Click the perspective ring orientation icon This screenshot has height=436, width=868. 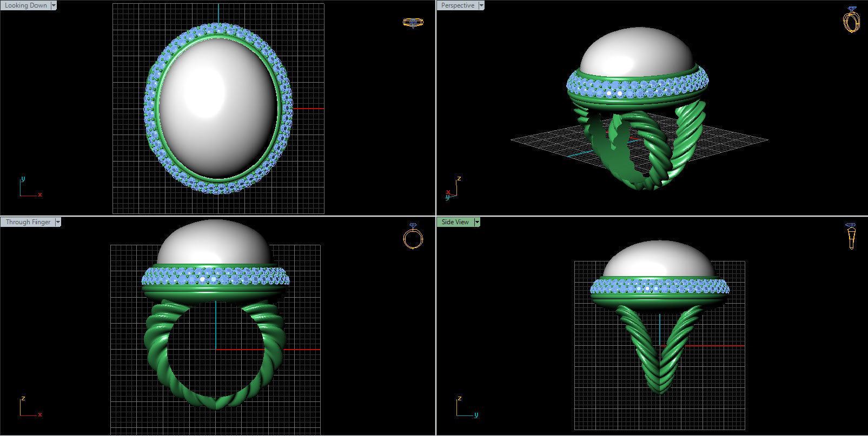click(x=851, y=20)
